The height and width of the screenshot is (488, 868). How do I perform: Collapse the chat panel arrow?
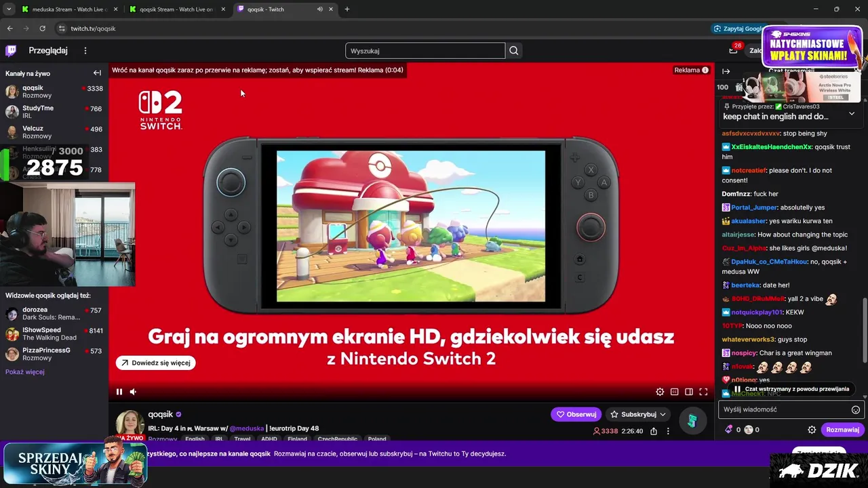pyautogui.click(x=726, y=71)
